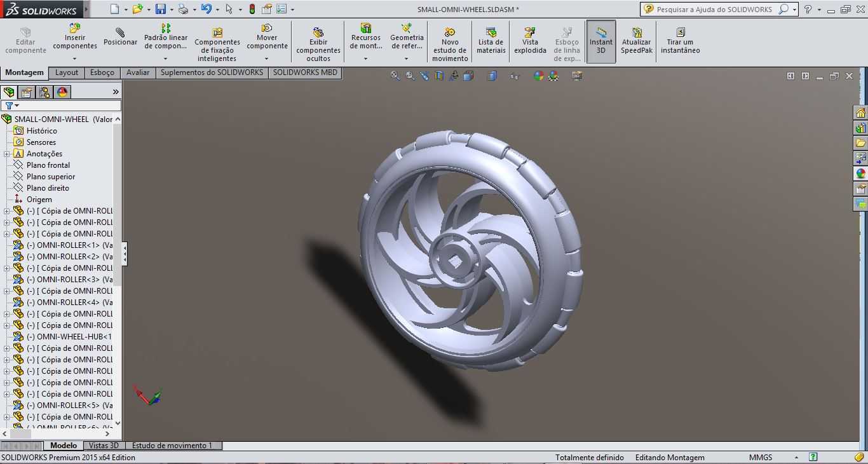Click Componentes de fixação inteligentes
The image size is (868, 464).
coord(217,44)
